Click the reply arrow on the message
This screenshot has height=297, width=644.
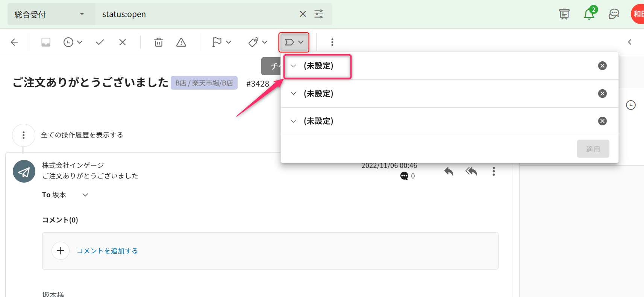pyautogui.click(x=449, y=172)
